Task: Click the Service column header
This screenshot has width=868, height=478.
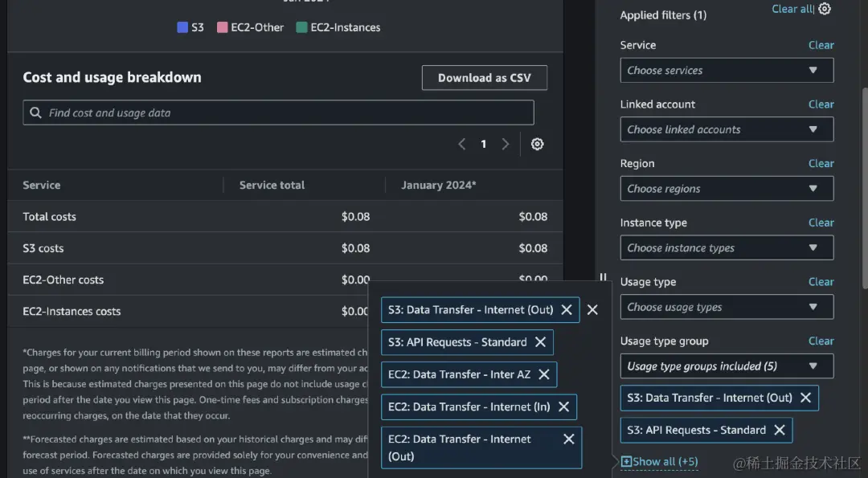Action: [42, 186]
